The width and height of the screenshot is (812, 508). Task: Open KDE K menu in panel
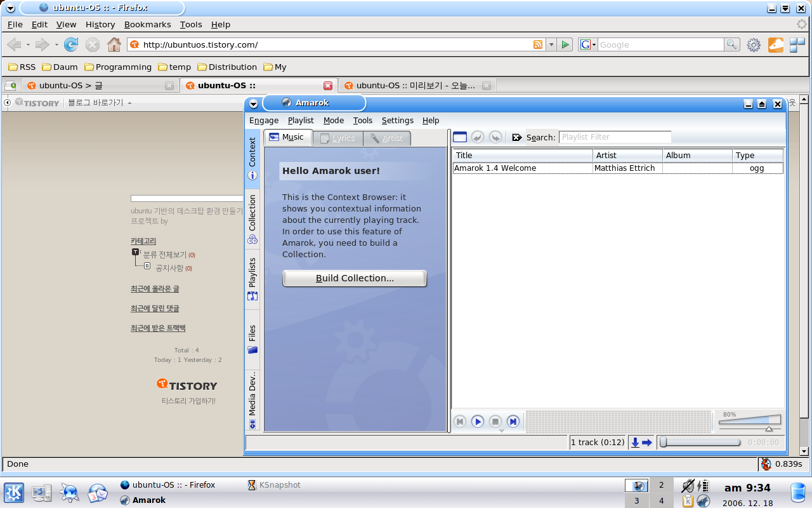pyautogui.click(x=14, y=492)
